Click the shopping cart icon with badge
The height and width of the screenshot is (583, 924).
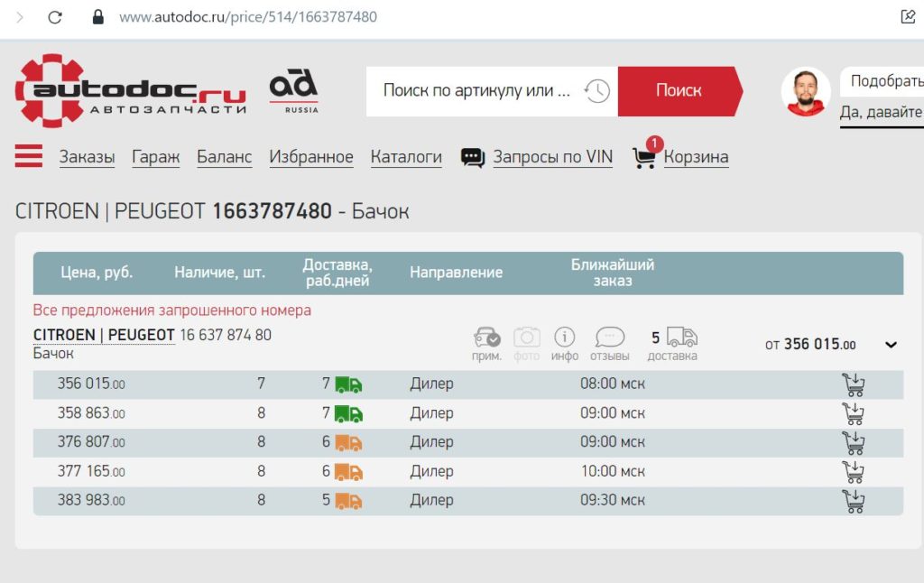pos(647,153)
